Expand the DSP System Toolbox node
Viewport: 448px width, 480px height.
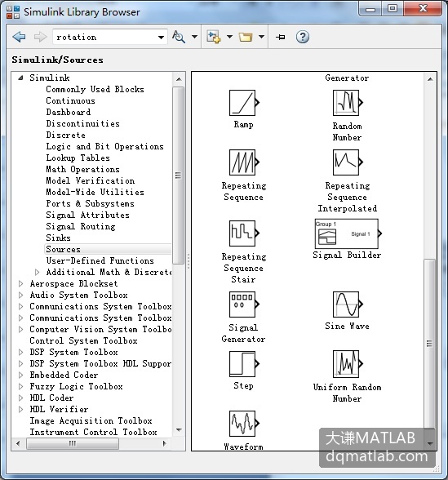pos(21,352)
